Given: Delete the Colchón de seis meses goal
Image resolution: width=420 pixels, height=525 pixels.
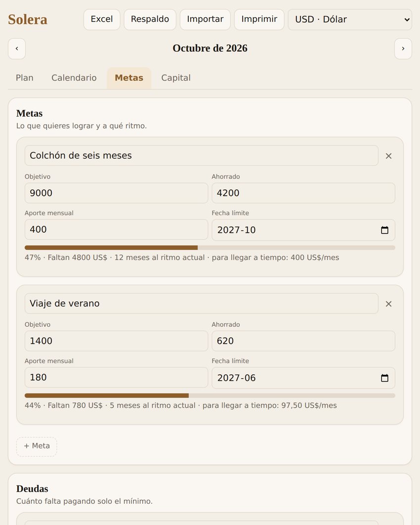Looking at the screenshot, I should (388, 156).
